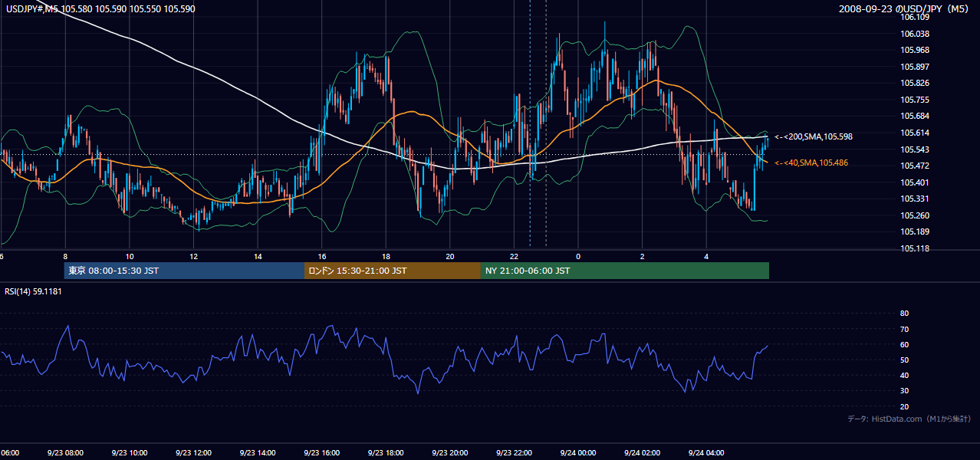The height and width of the screenshot is (460, 980).
Task: Click hour label 4 on chart time axis
Action: pyautogui.click(x=706, y=257)
